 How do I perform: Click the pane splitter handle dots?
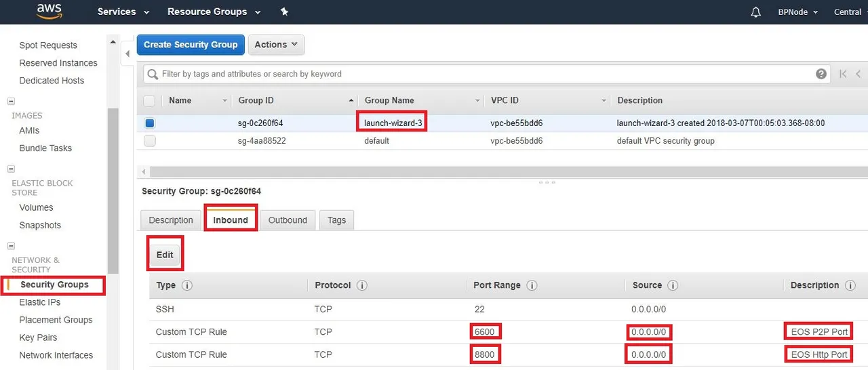[547, 182]
